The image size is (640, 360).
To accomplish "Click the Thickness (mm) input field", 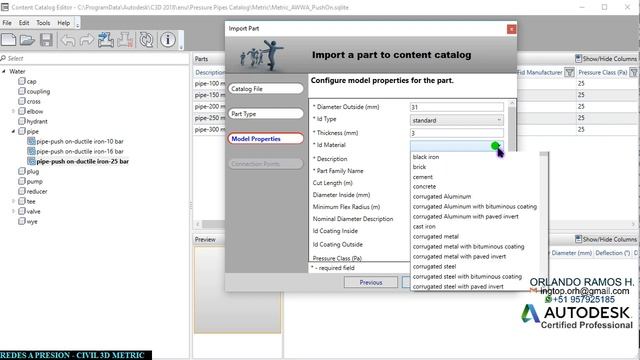I will (x=457, y=133).
